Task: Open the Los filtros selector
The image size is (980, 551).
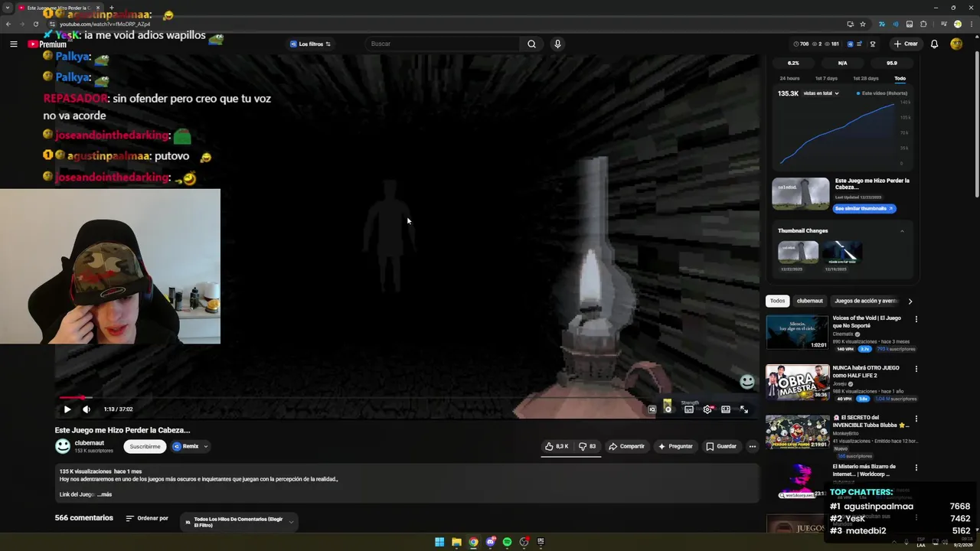Action: click(310, 44)
